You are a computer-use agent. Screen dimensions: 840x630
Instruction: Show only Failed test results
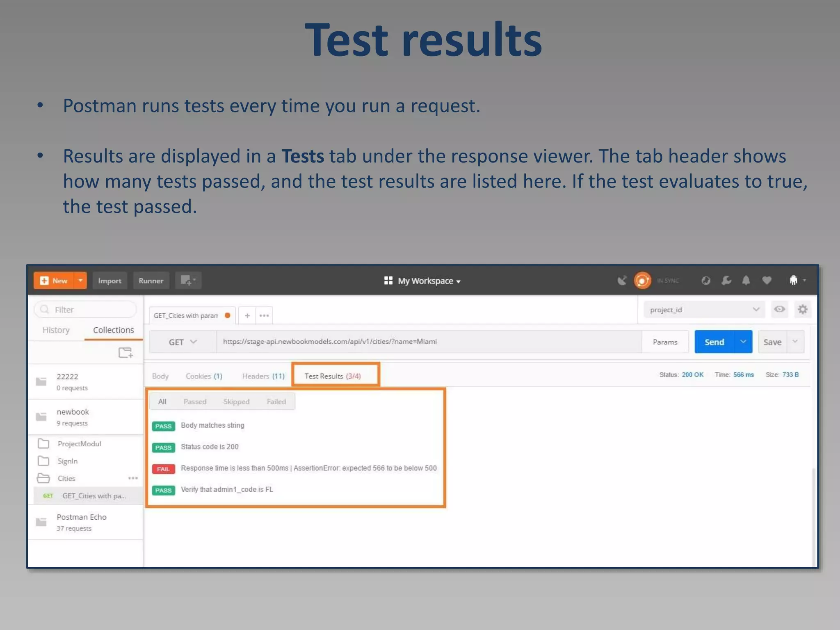276,402
